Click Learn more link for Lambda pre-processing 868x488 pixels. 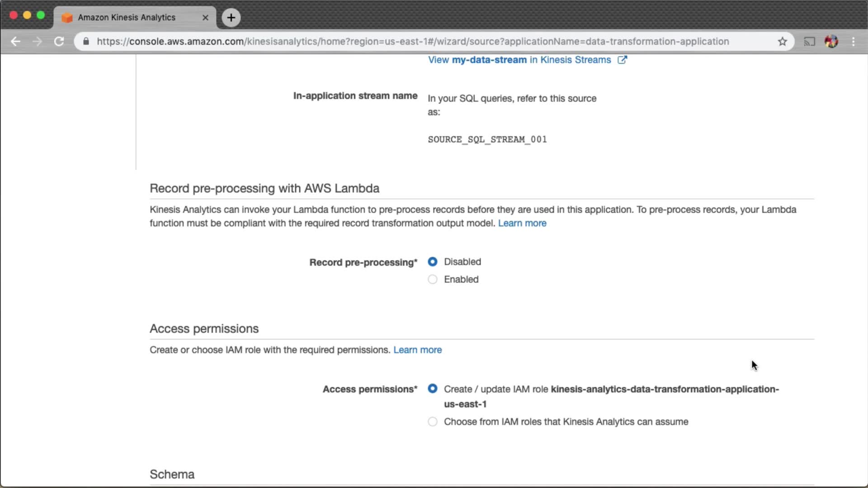522,223
